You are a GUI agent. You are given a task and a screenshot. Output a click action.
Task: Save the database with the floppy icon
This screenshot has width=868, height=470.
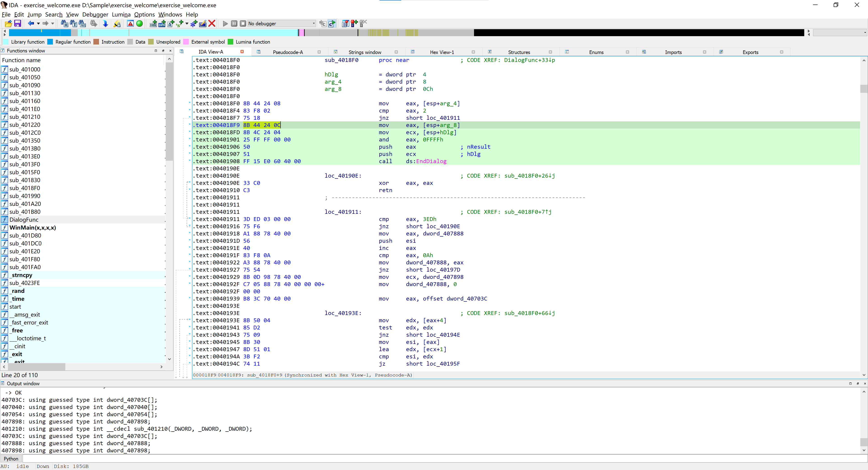click(x=18, y=23)
